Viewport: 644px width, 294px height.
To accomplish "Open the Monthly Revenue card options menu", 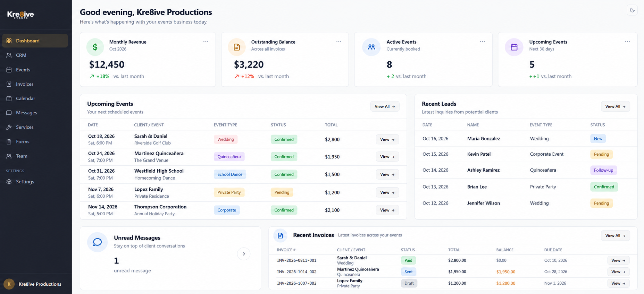I will (x=206, y=42).
